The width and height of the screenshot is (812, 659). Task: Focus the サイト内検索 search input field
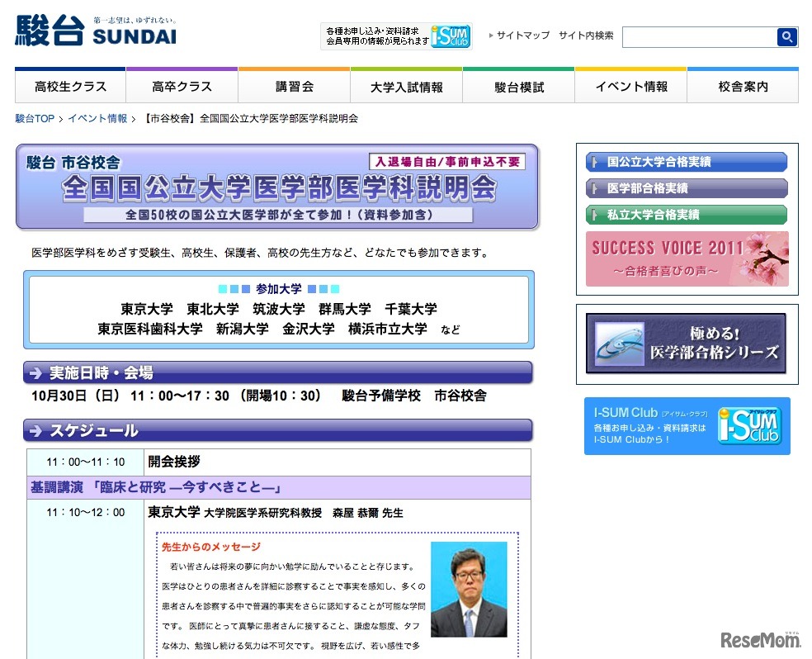[x=699, y=37]
